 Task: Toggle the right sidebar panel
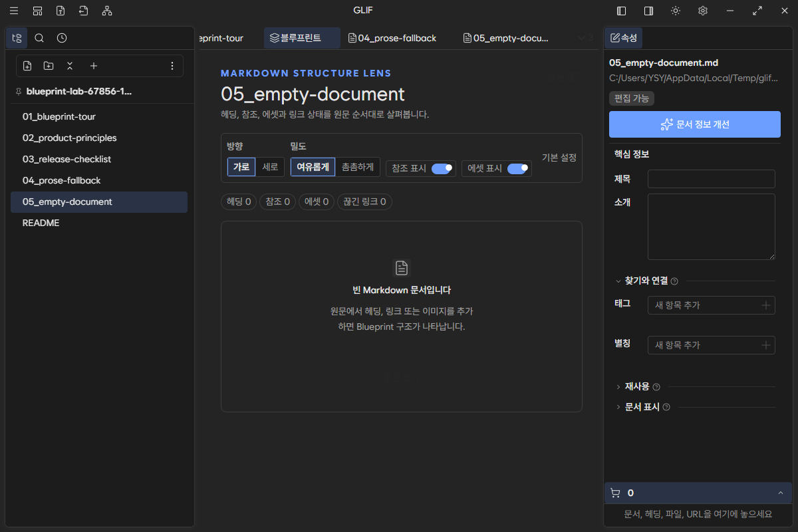pos(648,11)
